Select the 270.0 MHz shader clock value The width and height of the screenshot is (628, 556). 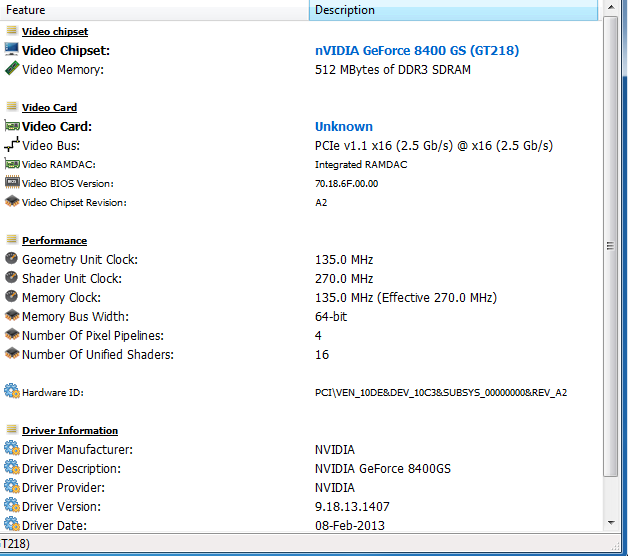coord(344,279)
